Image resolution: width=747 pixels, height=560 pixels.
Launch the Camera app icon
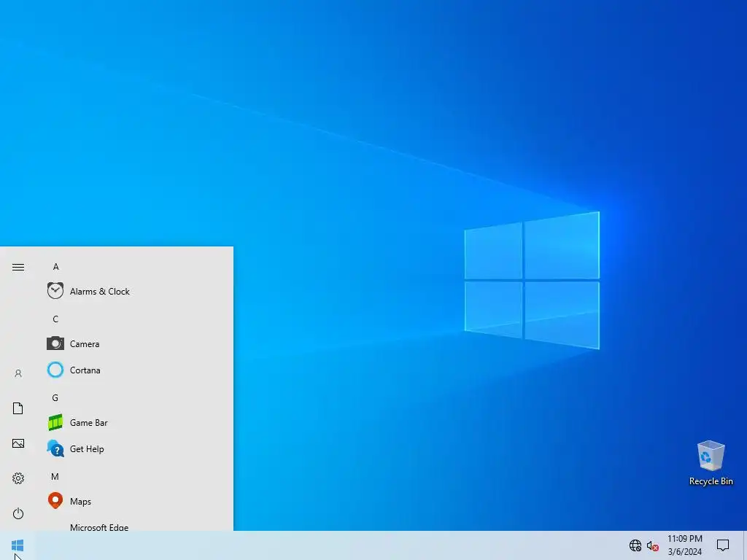pyautogui.click(x=55, y=343)
